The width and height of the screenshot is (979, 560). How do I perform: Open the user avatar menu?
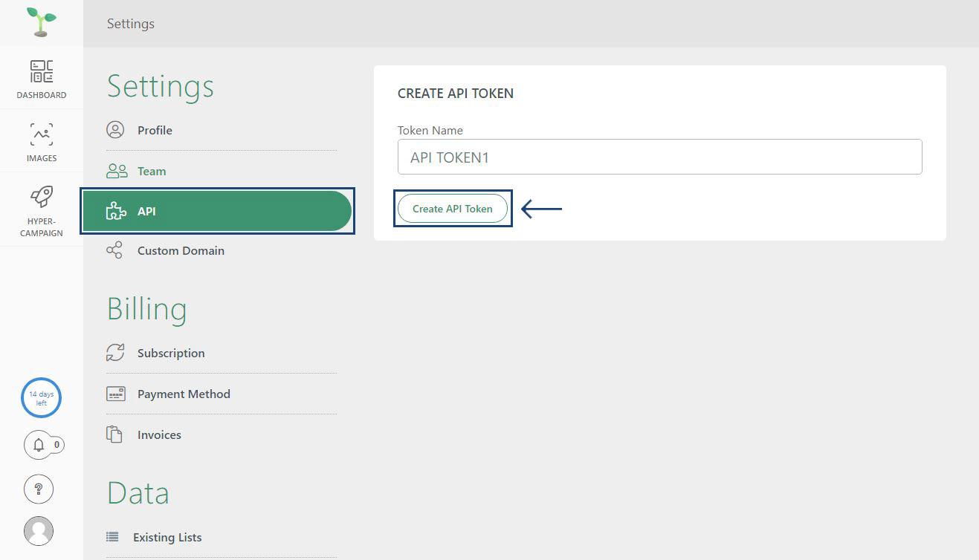coord(39,531)
